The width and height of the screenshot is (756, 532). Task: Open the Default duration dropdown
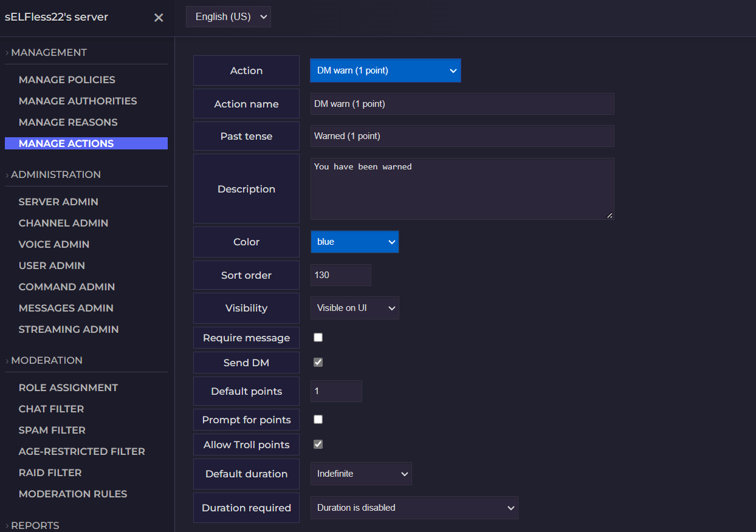(361, 474)
